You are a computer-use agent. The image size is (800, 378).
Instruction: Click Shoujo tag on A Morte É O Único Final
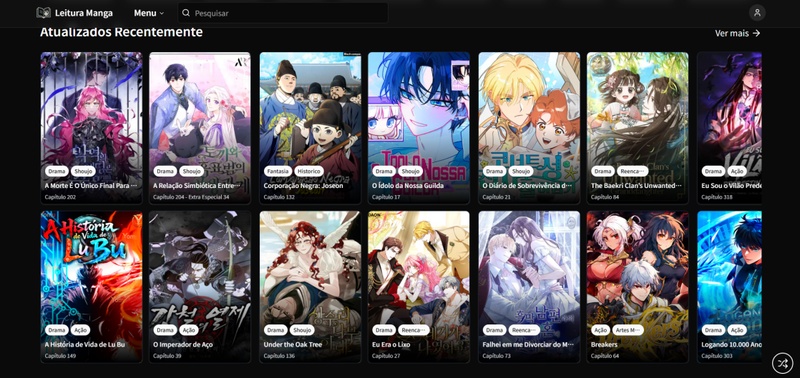click(x=83, y=171)
